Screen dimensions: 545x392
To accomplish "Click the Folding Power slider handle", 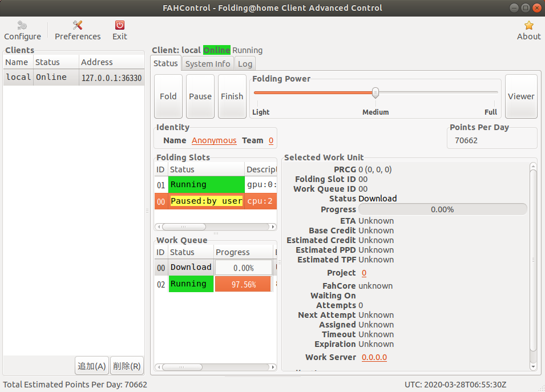I will pos(376,93).
